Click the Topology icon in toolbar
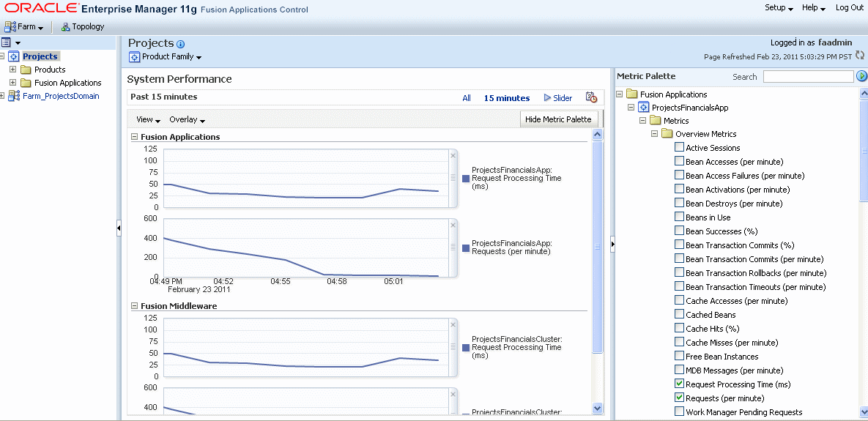Screen dimensions: 868x421 pos(65,26)
